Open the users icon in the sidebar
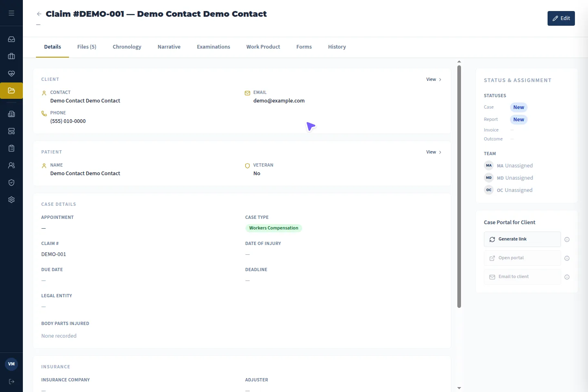 [x=11, y=165]
